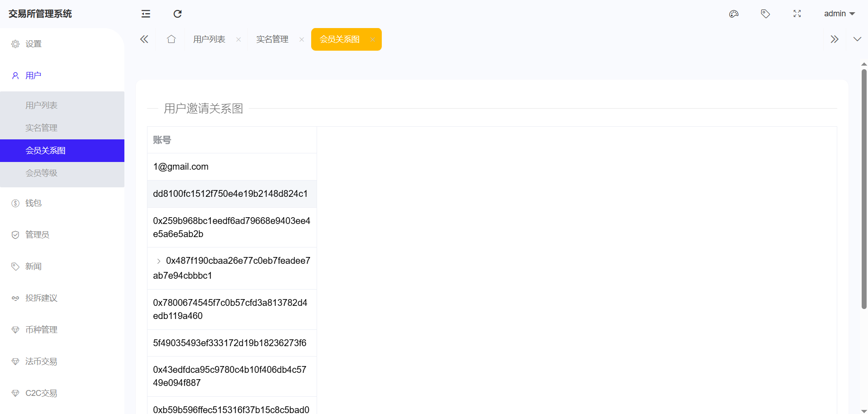Toggle fullscreen with the expand icon
This screenshot has width=868, height=414.
(x=797, y=14)
